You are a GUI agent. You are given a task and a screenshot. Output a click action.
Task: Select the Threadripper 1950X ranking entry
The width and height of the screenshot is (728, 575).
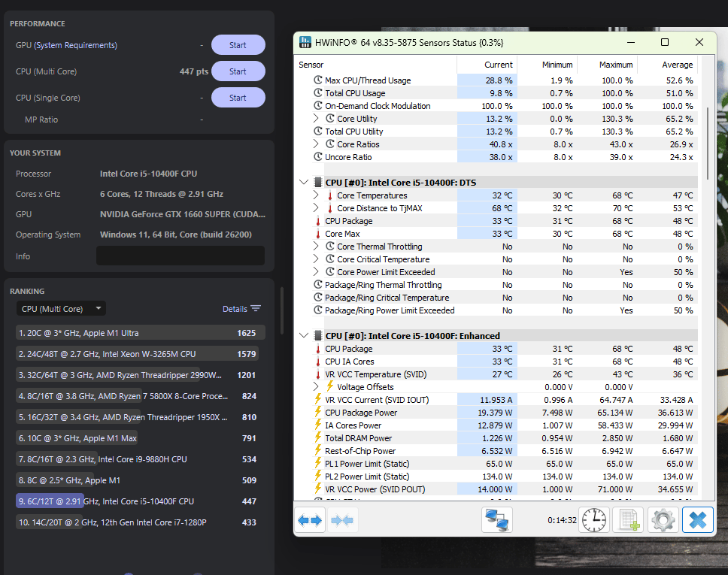(x=141, y=416)
